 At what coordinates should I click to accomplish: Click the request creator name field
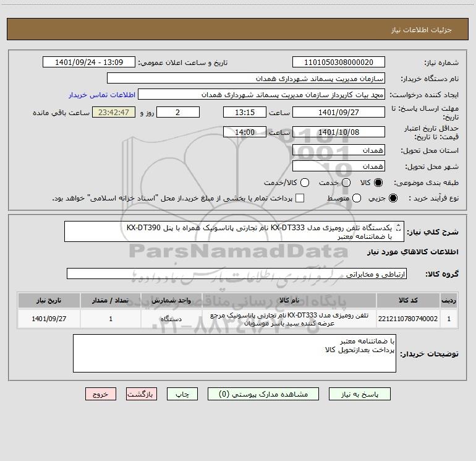[261, 94]
